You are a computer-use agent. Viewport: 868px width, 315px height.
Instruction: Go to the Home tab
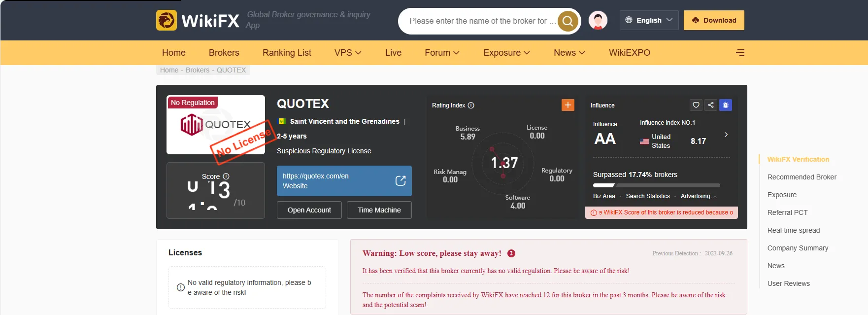174,53
